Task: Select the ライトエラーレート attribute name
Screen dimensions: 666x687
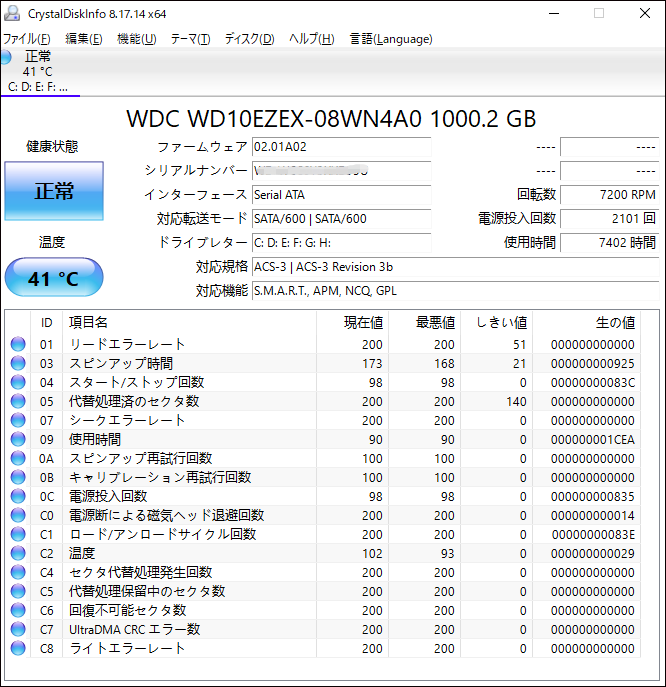Action: click(x=127, y=648)
